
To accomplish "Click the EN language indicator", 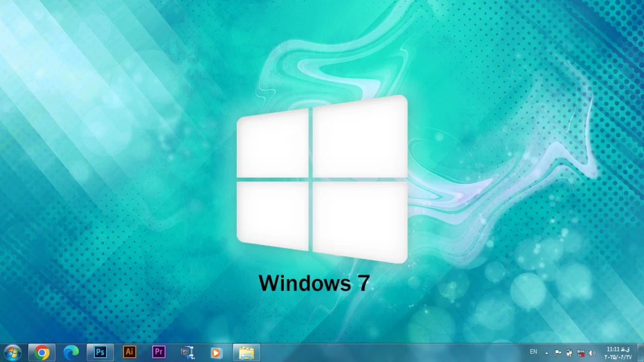I will pyautogui.click(x=533, y=352).
